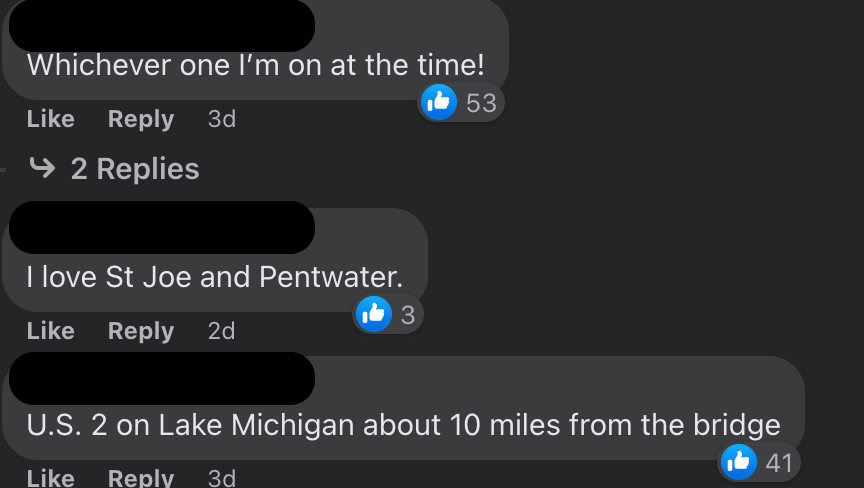
Task: Click the thumbs-up reaction icon beside 41
Action: [x=739, y=461]
